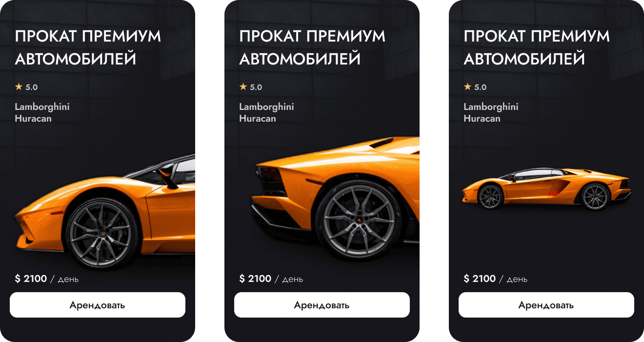Screen dimensions: 644x342
Task: Click the star icon in the right card
Action: [468, 87]
